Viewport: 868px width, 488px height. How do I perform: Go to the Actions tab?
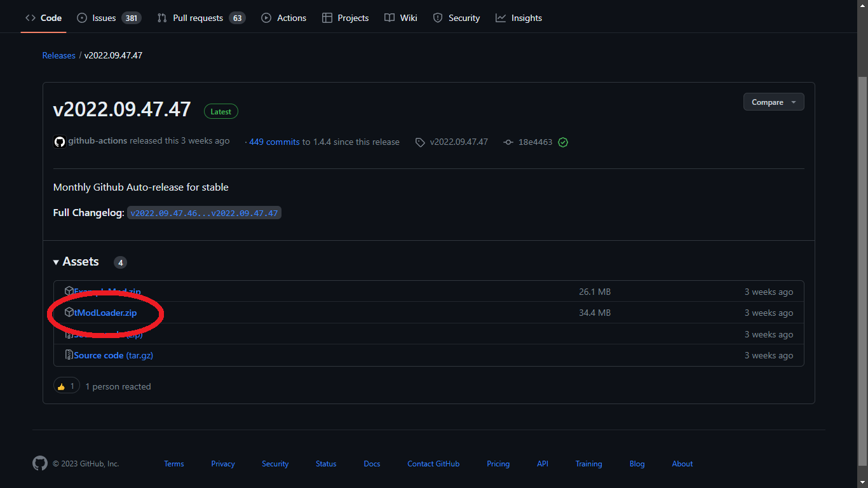(283, 18)
